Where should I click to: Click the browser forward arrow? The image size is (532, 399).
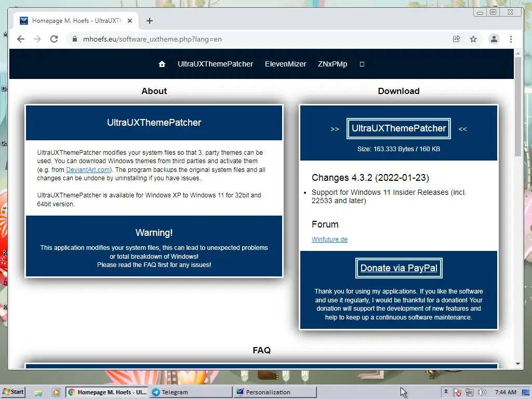(37, 39)
